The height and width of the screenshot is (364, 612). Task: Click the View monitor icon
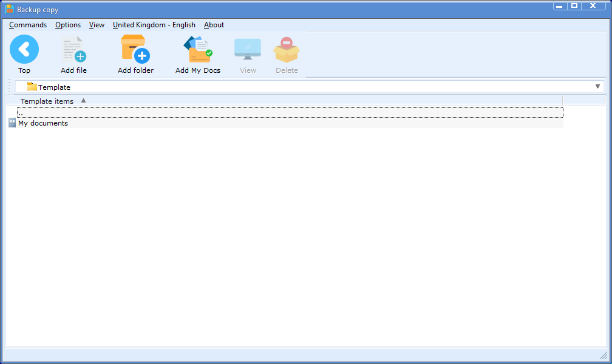pyautogui.click(x=248, y=50)
